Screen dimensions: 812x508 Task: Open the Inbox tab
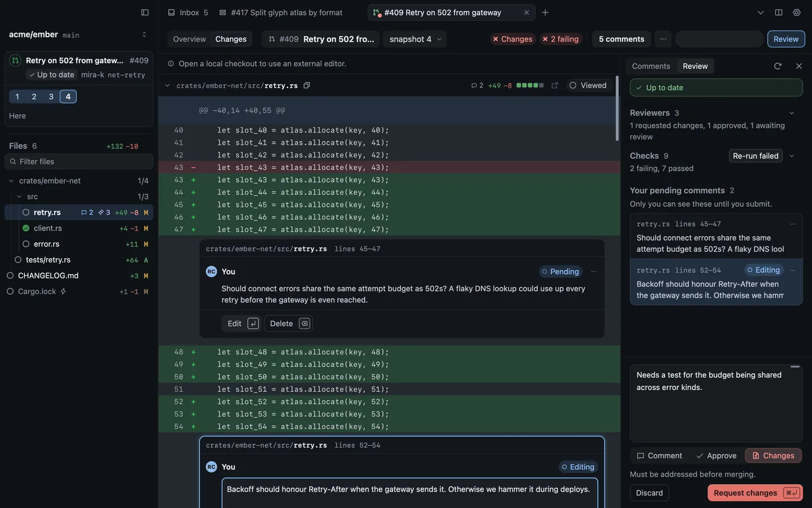coord(188,12)
